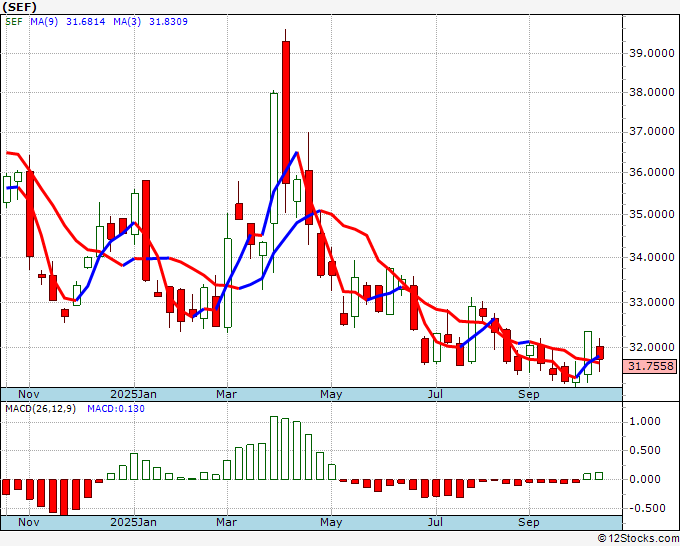Click the 1.000 MACD axis label

click(x=644, y=421)
